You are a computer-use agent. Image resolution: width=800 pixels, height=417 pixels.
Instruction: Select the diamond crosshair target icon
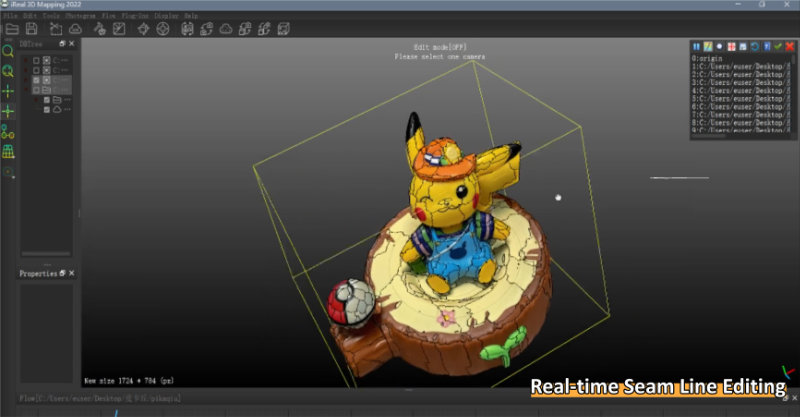(143, 29)
